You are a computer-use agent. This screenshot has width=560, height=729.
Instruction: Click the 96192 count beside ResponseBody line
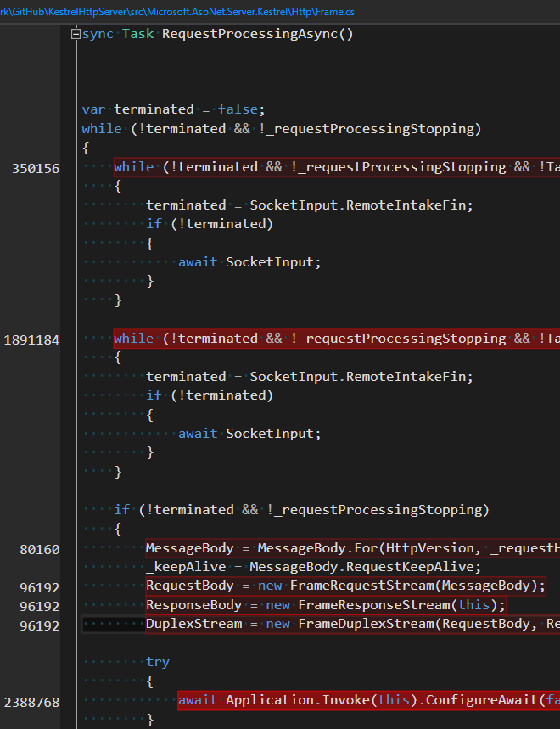point(40,606)
